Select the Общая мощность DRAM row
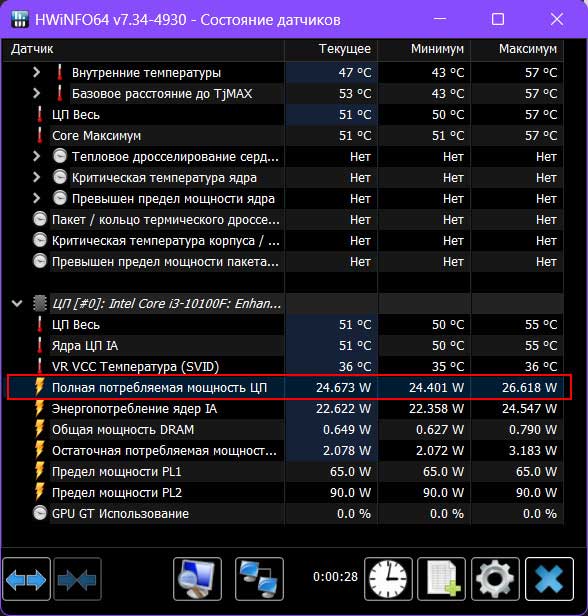The height and width of the screenshot is (616, 588). pos(283,429)
